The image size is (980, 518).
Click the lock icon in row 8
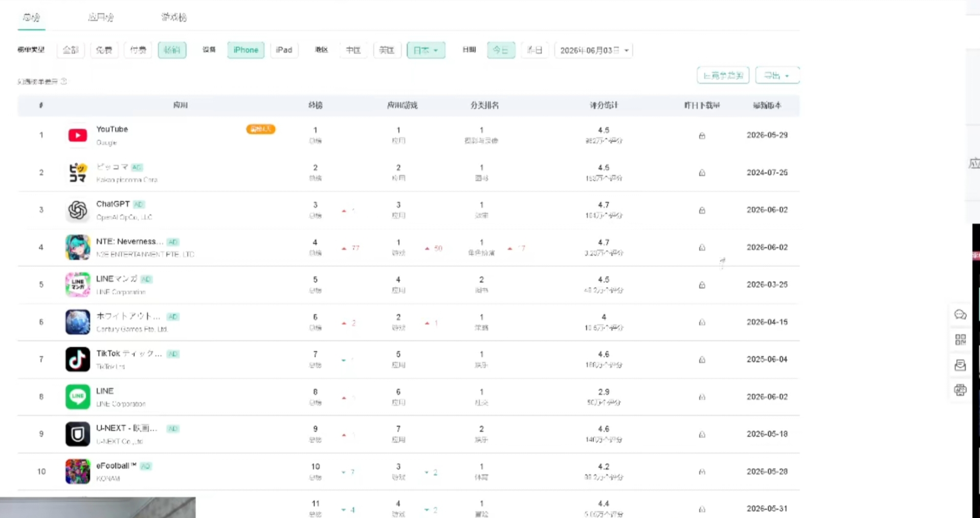(x=702, y=397)
